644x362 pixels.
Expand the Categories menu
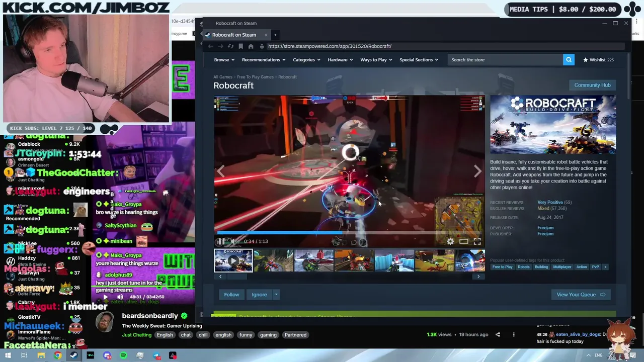tap(307, 60)
